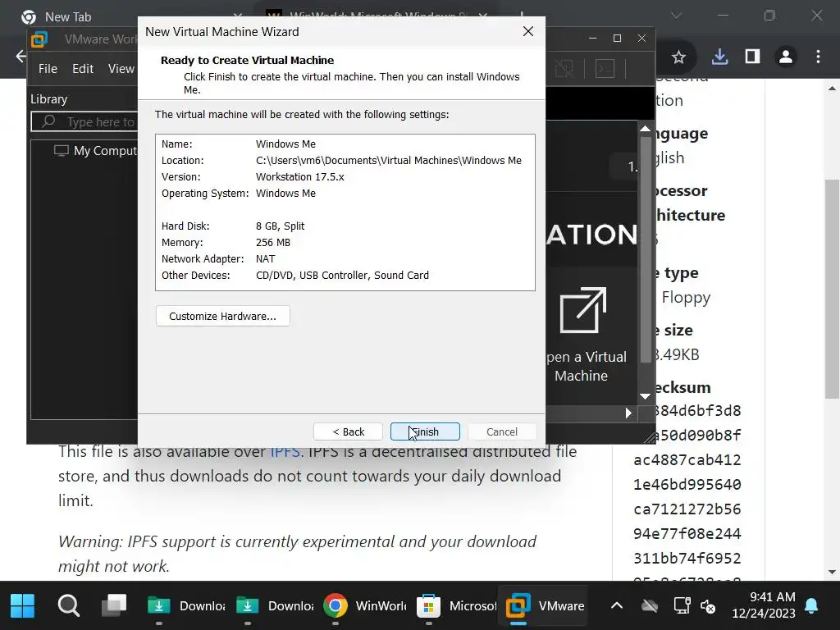The height and width of the screenshot is (630, 840).
Task: Click 'CD/DVD, USB Controller, Sound Card' text
Action: [x=342, y=276]
